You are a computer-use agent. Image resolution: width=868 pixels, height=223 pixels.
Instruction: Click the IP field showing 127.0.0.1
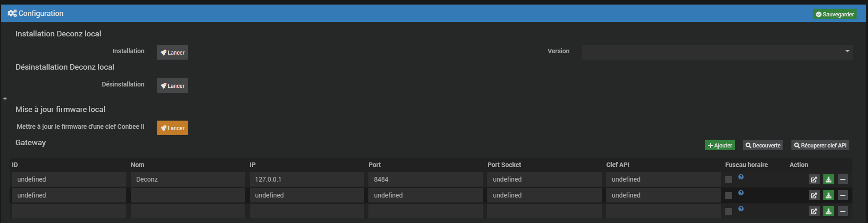[x=307, y=179]
